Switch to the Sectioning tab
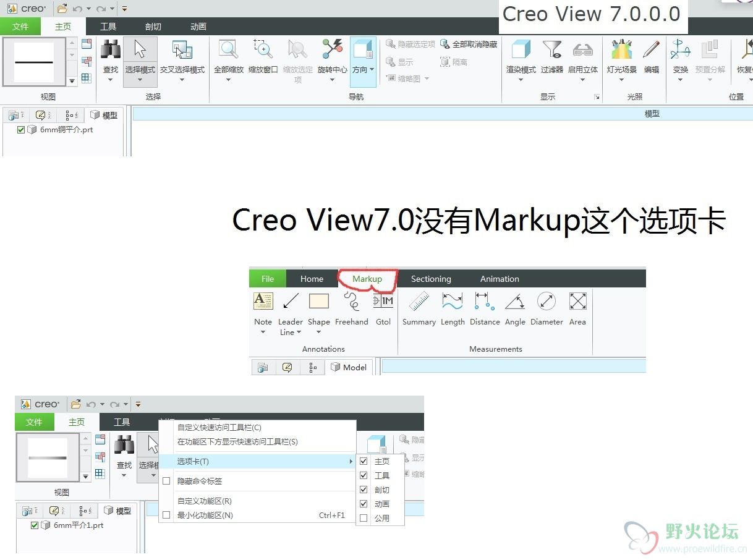Image resolution: width=753 pixels, height=560 pixels. coord(431,279)
